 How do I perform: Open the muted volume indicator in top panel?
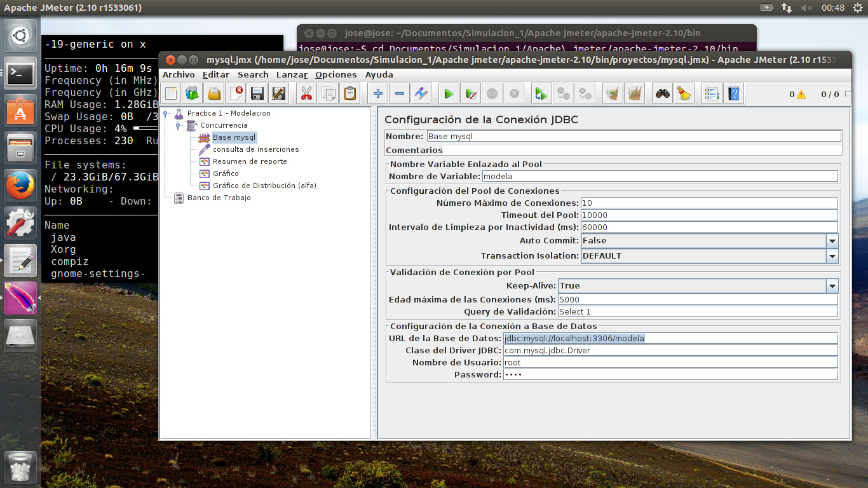(x=807, y=8)
